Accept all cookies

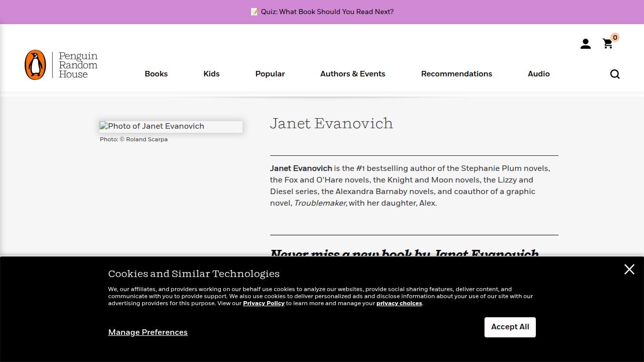[510, 327]
